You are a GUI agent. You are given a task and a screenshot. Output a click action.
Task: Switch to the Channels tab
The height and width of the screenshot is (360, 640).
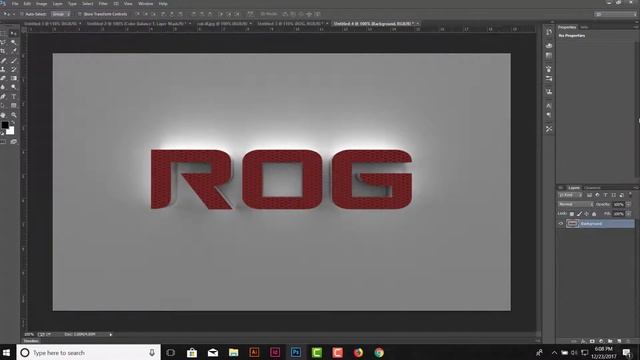click(592, 188)
